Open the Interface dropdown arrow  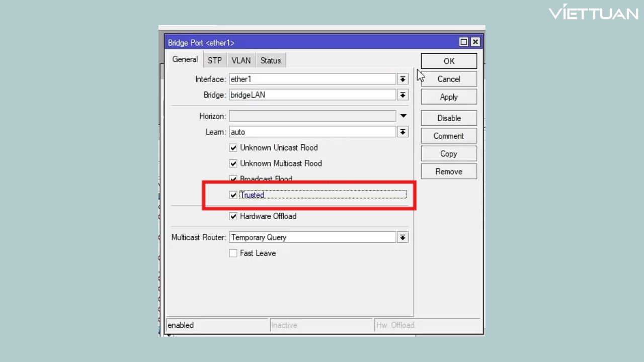tap(403, 79)
